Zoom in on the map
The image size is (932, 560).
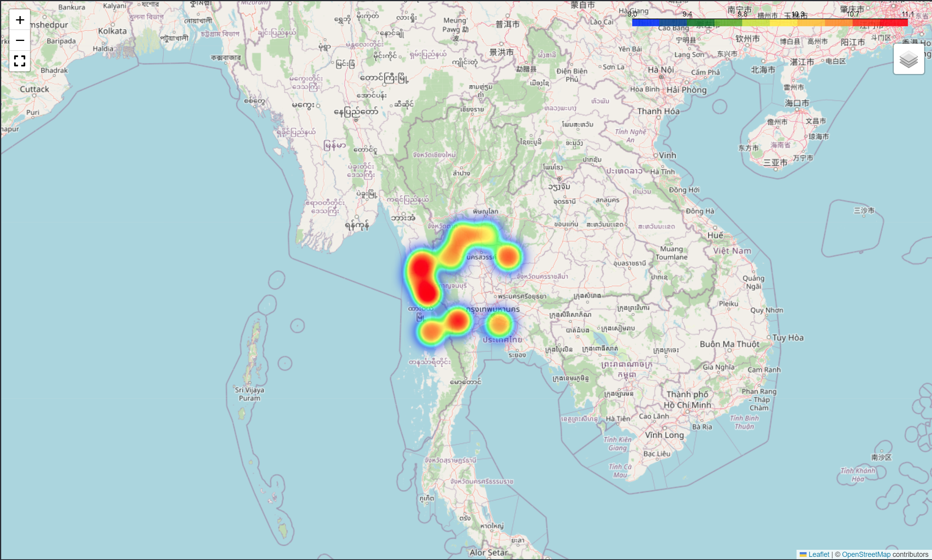coord(20,20)
